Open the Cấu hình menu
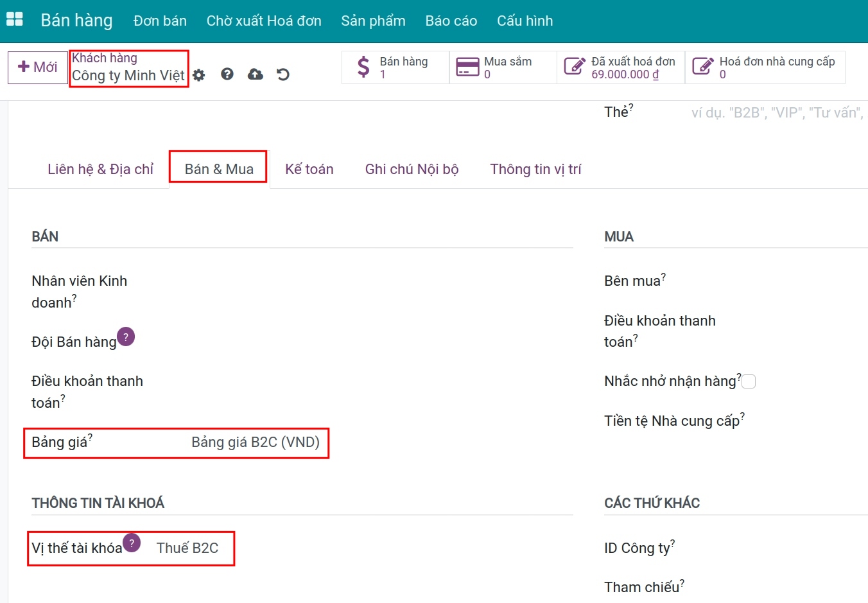This screenshot has width=868, height=603. (x=525, y=21)
